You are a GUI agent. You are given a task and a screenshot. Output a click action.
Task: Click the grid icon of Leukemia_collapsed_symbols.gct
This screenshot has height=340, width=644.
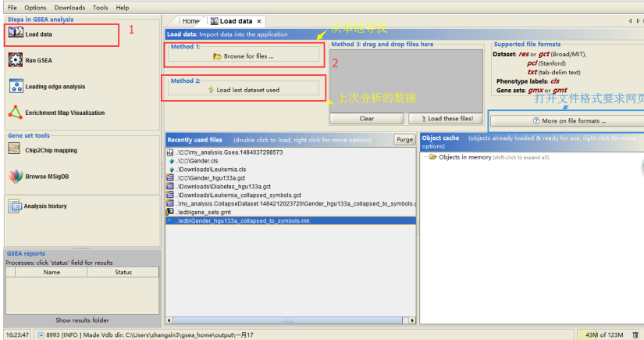[170, 195]
